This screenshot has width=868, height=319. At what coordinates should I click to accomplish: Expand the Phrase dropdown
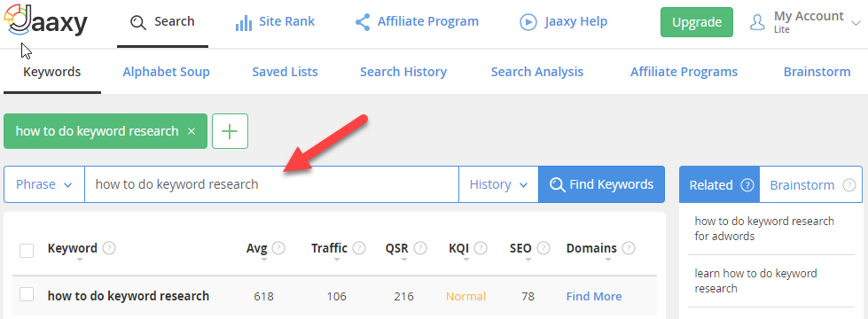44,184
